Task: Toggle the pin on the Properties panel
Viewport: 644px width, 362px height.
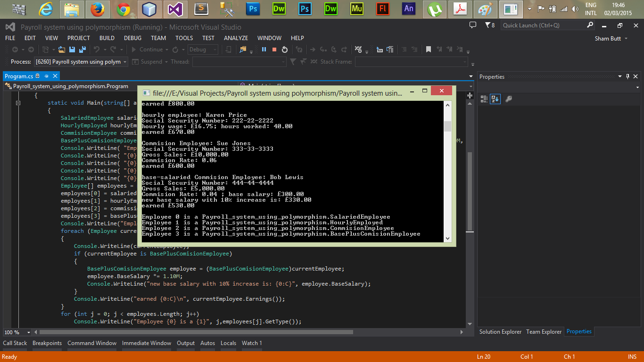Action: (x=627, y=76)
